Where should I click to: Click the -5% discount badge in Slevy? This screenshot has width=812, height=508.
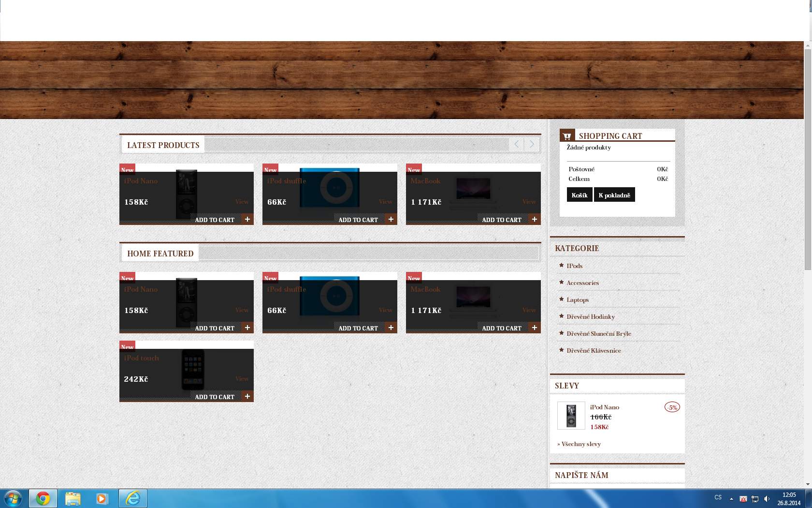(672, 407)
